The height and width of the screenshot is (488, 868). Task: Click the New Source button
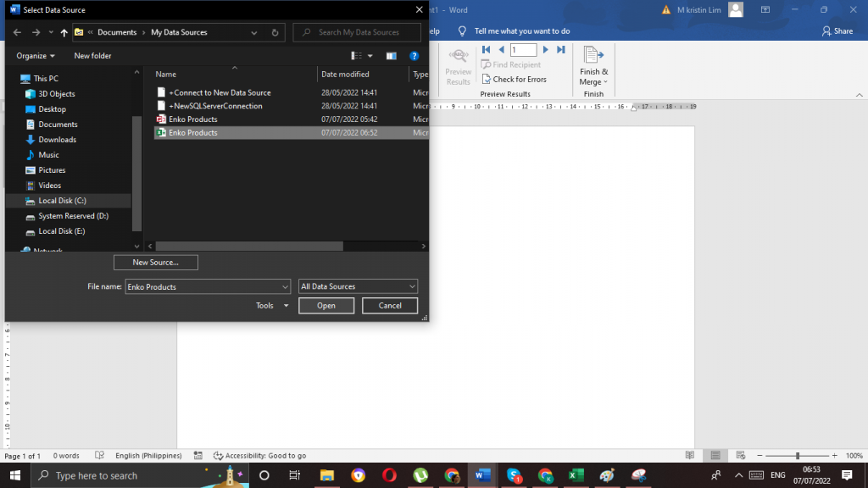(x=155, y=262)
